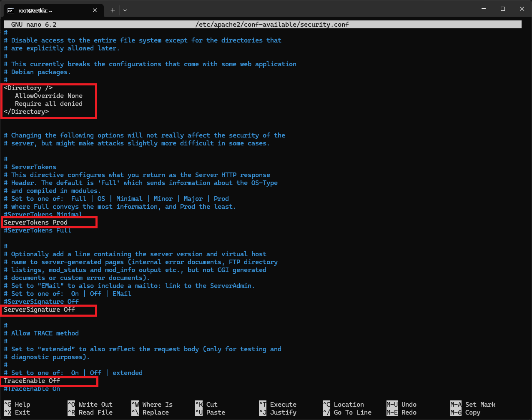Minimize the terminal window

pos(483,9)
